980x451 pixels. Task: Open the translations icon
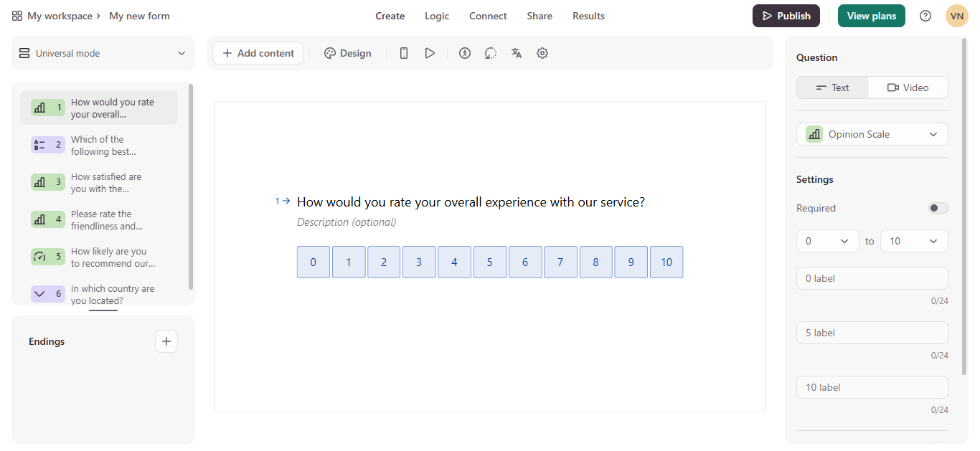(517, 52)
